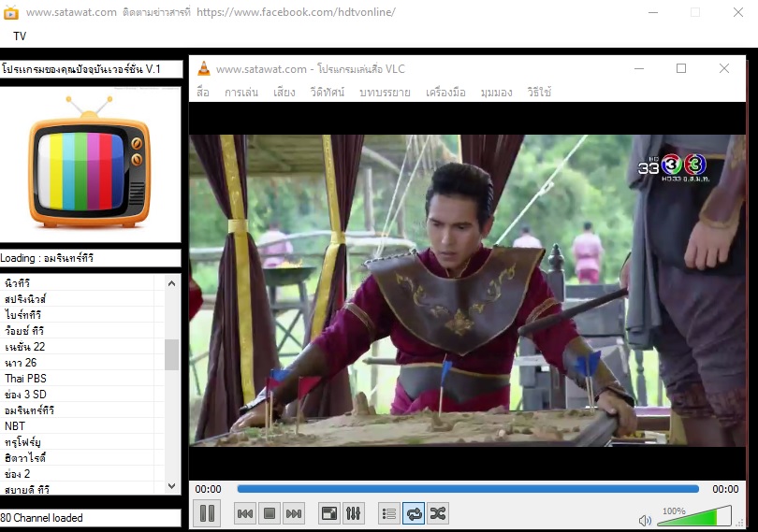Click the Loading status field
The image size is (758, 532).
(x=91, y=258)
